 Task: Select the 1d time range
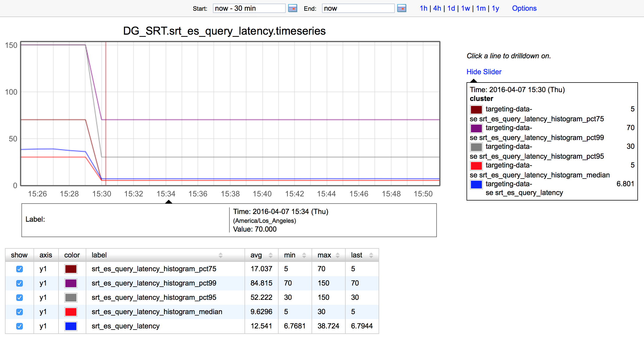click(x=451, y=8)
